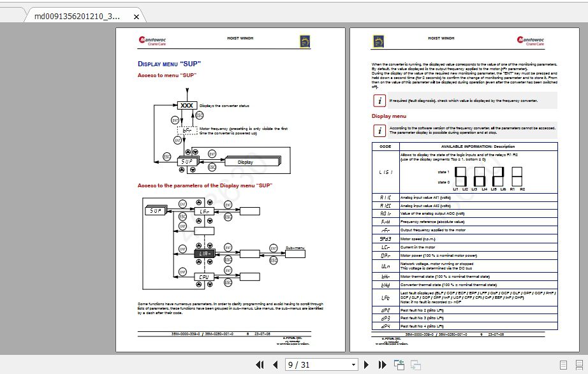The width and height of the screenshot is (588, 374).
Task: Switch to continuous page scrolling layout
Action: pos(579,364)
